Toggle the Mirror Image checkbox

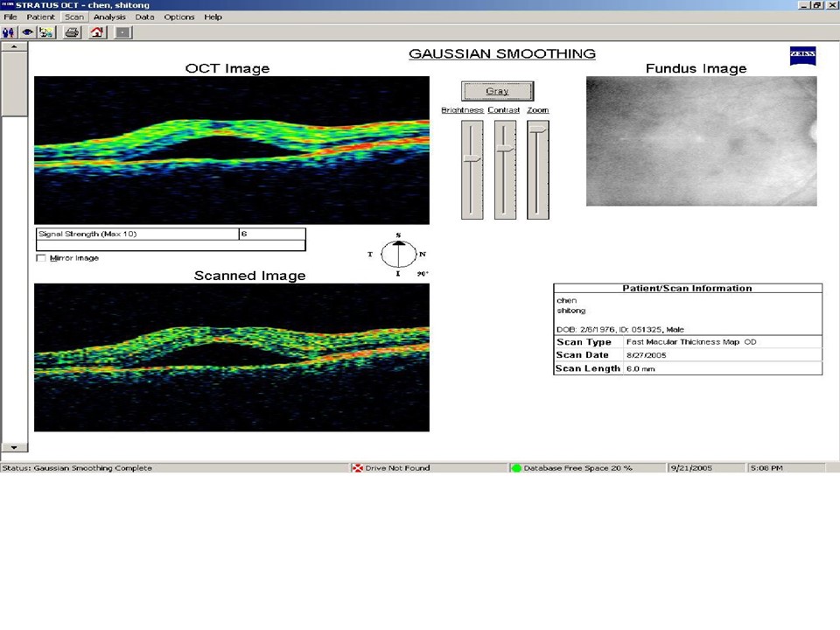41,258
